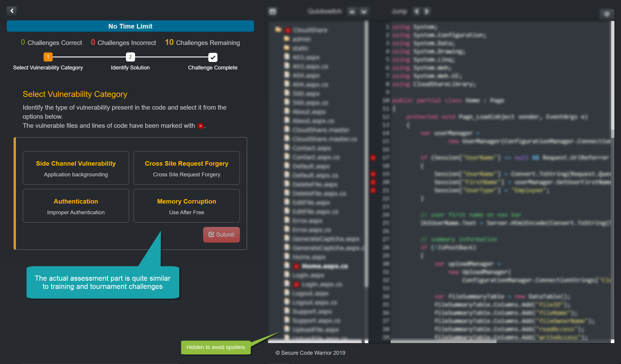The image size is (621, 364).
Task: Open Logout.aspx in the file tree
Action: 310,293
